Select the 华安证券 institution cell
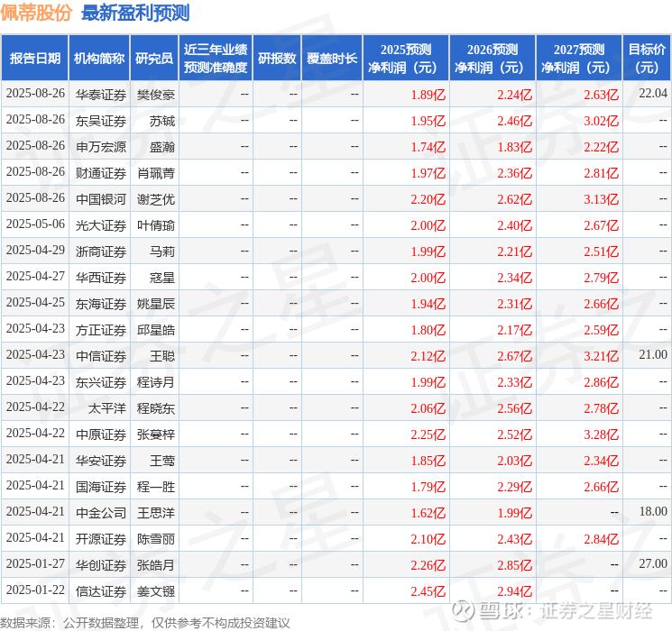The height and width of the screenshot is (631, 672). (x=101, y=461)
